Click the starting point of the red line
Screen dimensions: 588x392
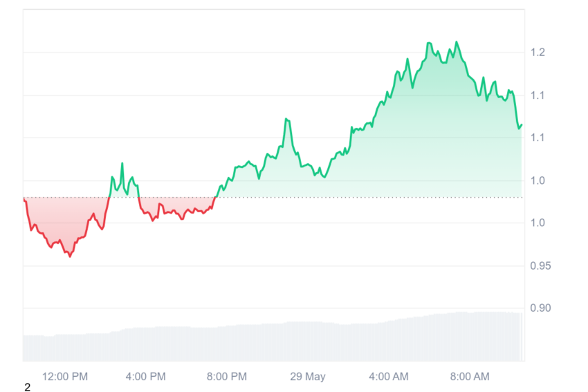(24, 198)
